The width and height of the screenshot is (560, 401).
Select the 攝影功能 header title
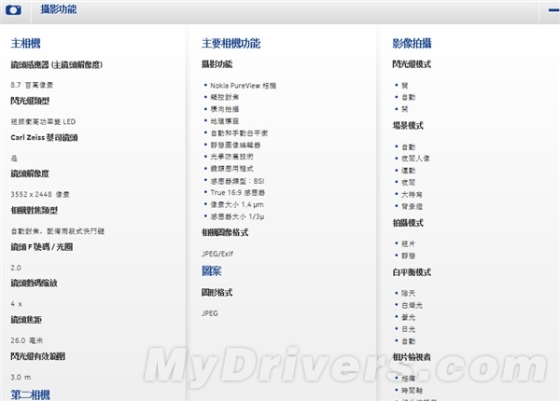(x=59, y=9)
